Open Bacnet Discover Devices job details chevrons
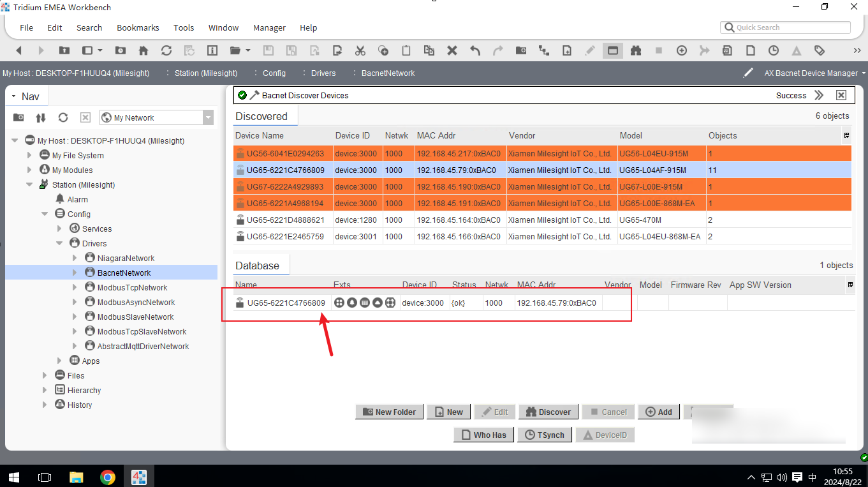The image size is (868, 487). tap(820, 95)
